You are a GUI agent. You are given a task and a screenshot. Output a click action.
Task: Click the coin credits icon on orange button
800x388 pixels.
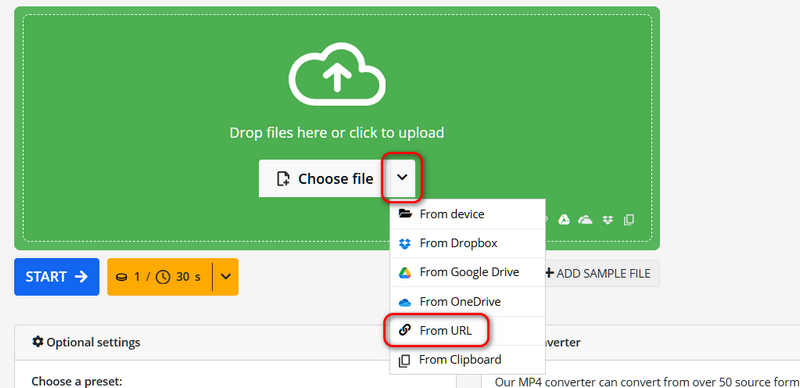(x=121, y=277)
